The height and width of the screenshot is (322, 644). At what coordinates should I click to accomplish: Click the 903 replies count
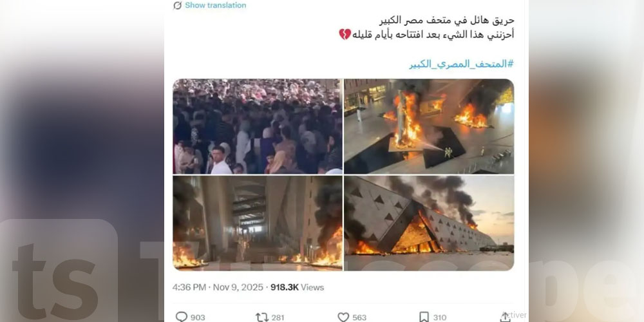[x=198, y=317]
